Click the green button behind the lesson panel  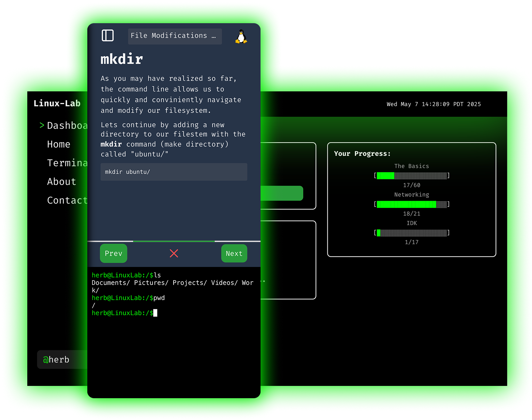point(282,193)
